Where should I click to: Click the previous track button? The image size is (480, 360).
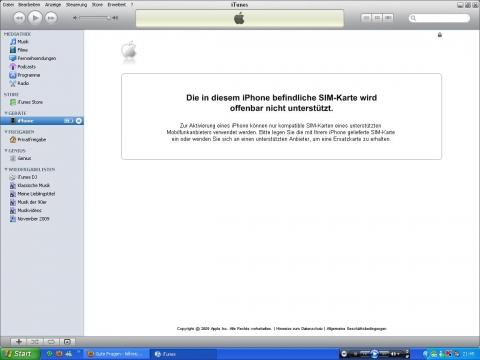click(x=19, y=18)
